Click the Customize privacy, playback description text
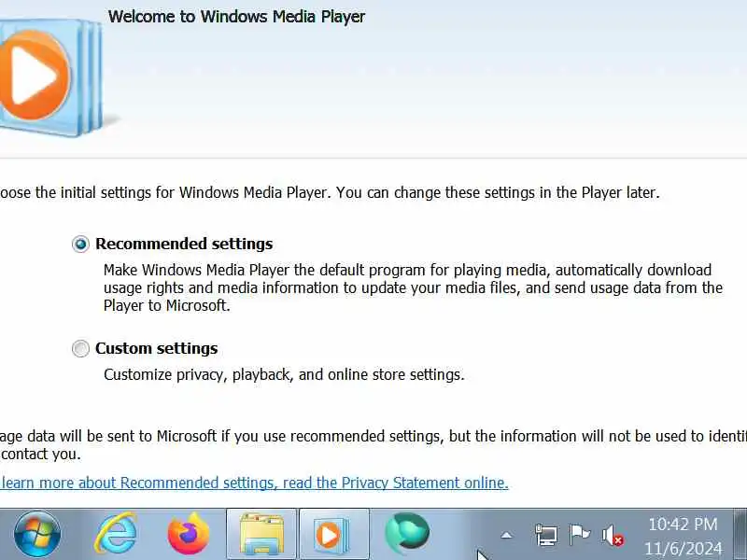The image size is (747, 560). tap(284, 375)
